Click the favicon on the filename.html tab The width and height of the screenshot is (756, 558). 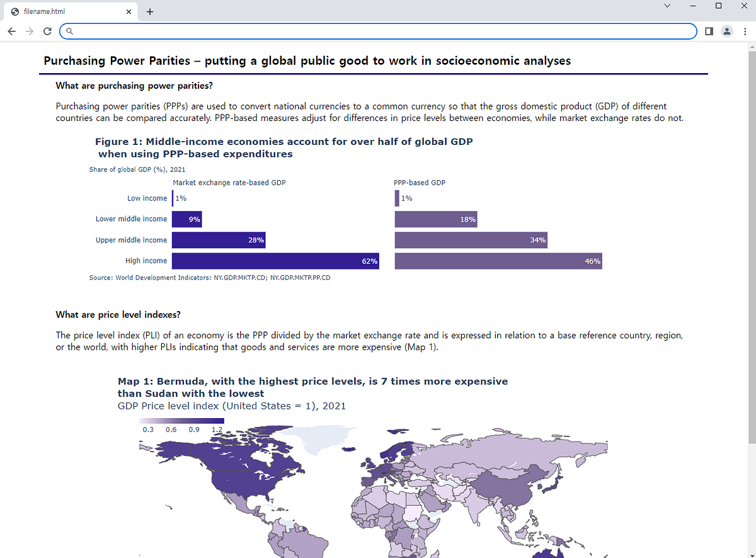14,11
